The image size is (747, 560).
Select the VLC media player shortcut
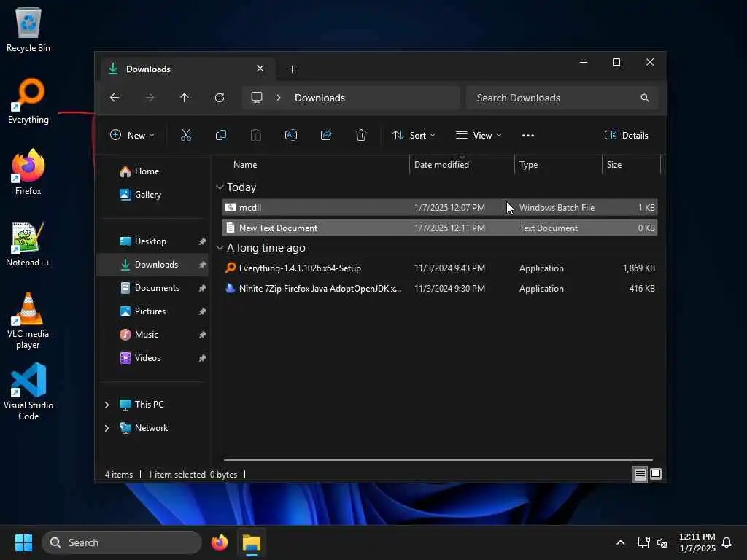click(28, 321)
